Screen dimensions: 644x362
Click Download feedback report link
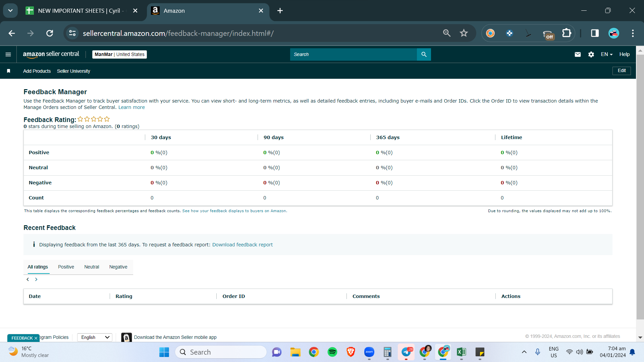tap(243, 245)
